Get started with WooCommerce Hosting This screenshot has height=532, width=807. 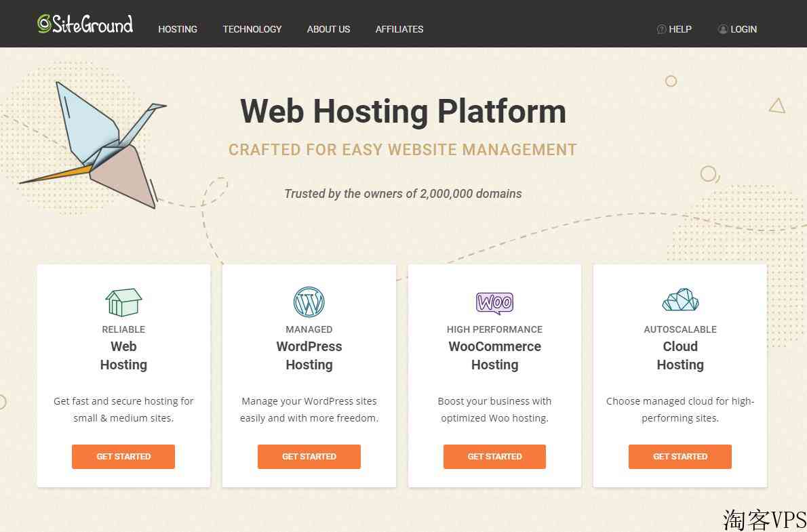(494, 456)
